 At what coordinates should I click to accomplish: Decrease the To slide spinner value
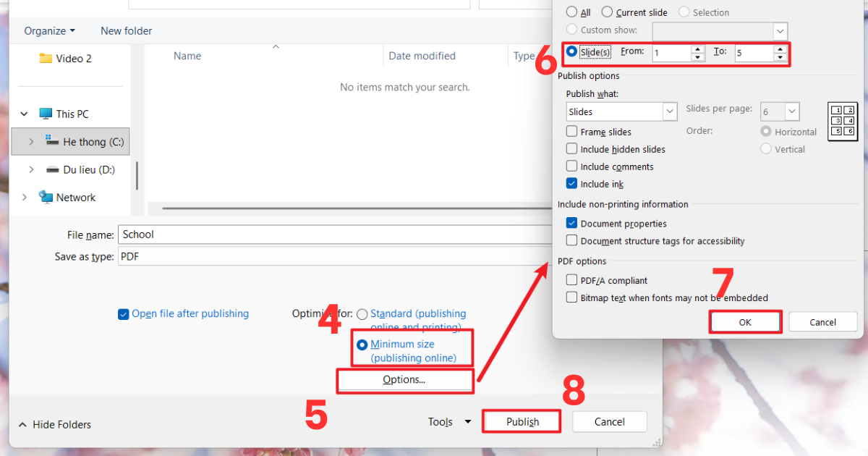point(780,57)
